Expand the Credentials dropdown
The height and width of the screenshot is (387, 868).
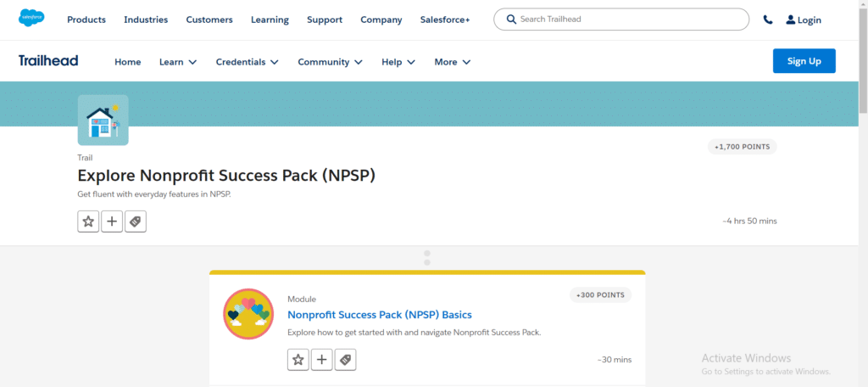[247, 62]
